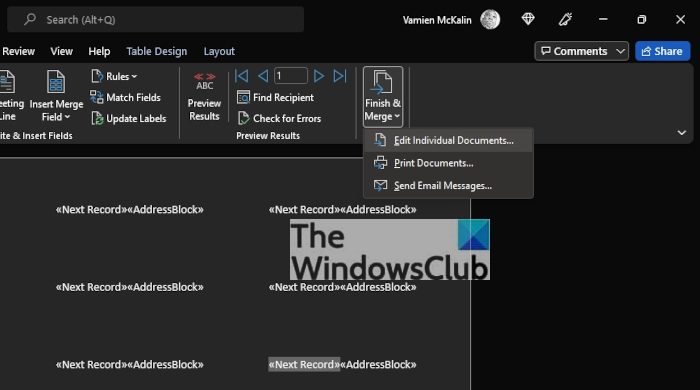Viewport: 700px width, 390px height.
Task: Click the highlighted «Next Record» field
Action: click(x=304, y=365)
